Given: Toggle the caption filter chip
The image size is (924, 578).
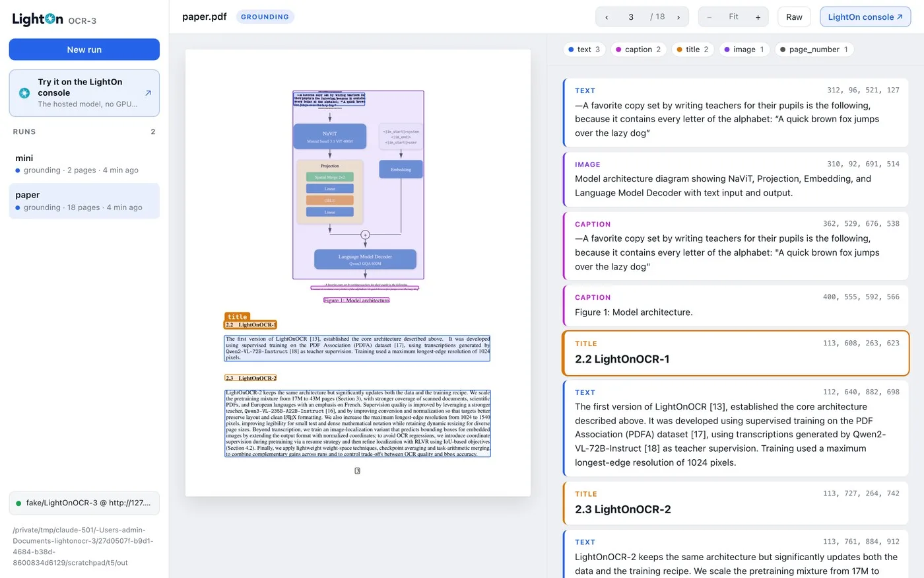Looking at the screenshot, I should [638, 50].
